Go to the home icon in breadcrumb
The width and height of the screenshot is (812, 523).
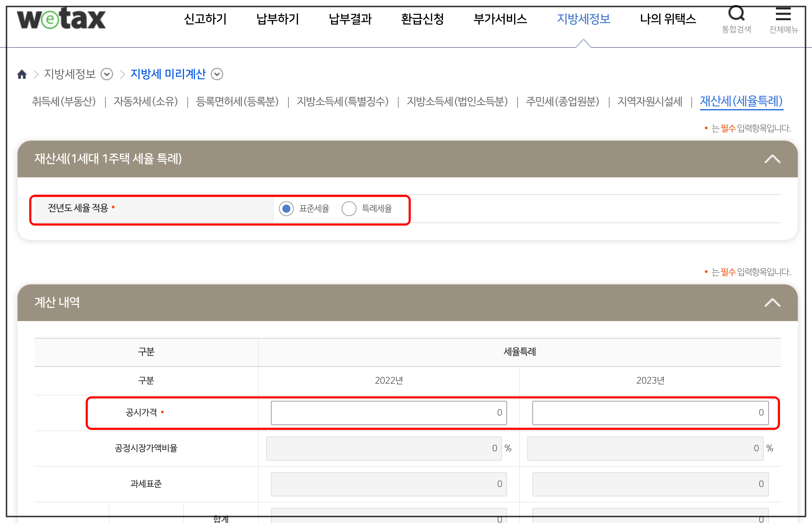(x=22, y=74)
